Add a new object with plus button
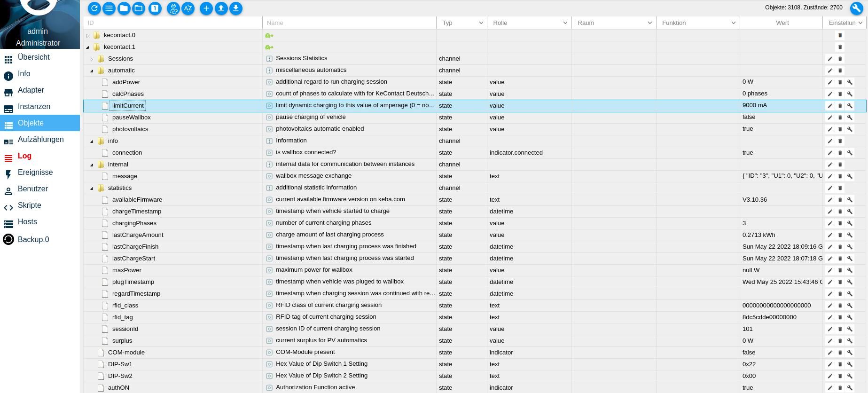Viewport: 868px width, 393px height. click(x=206, y=8)
